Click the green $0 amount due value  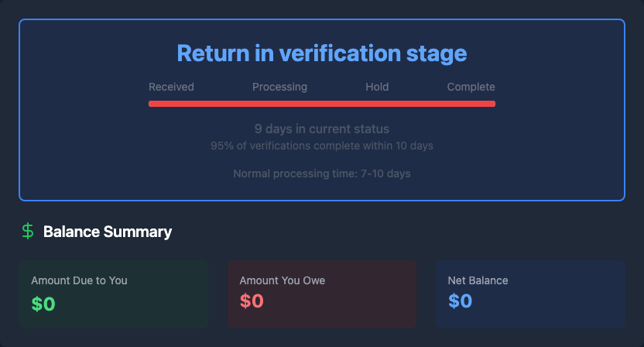[x=43, y=304]
